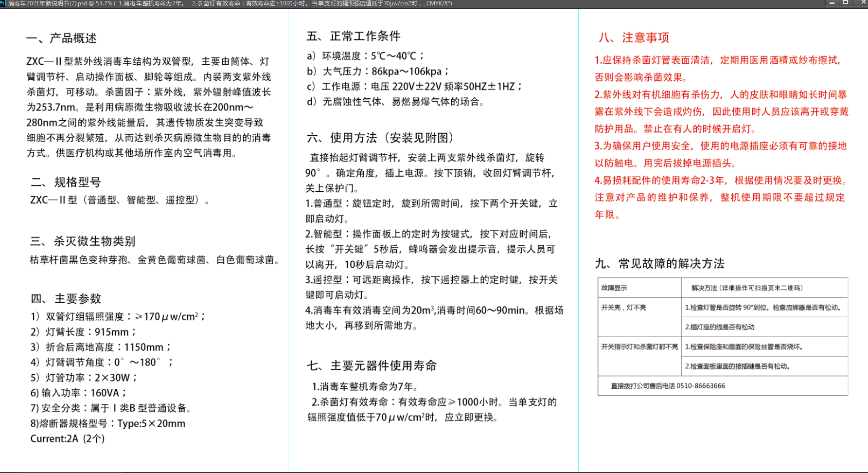
Task: Minimize the 消毒车2021年新说明书 document window
Action: pyautogui.click(x=832, y=4)
